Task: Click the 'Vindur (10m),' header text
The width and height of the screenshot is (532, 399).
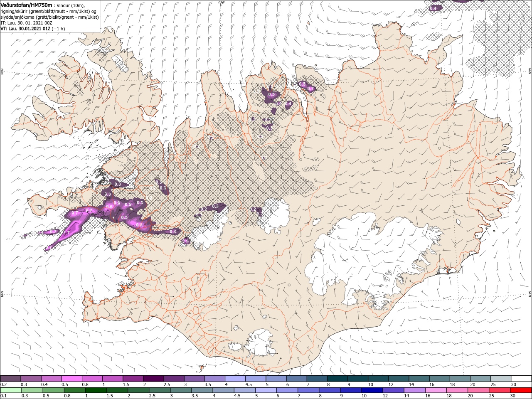Action: pos(70,5)
